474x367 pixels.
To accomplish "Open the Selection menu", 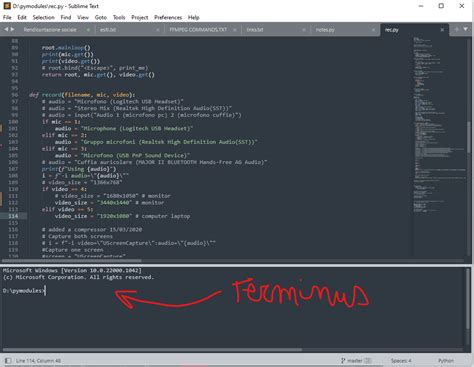I will click(x=43, y=17).
